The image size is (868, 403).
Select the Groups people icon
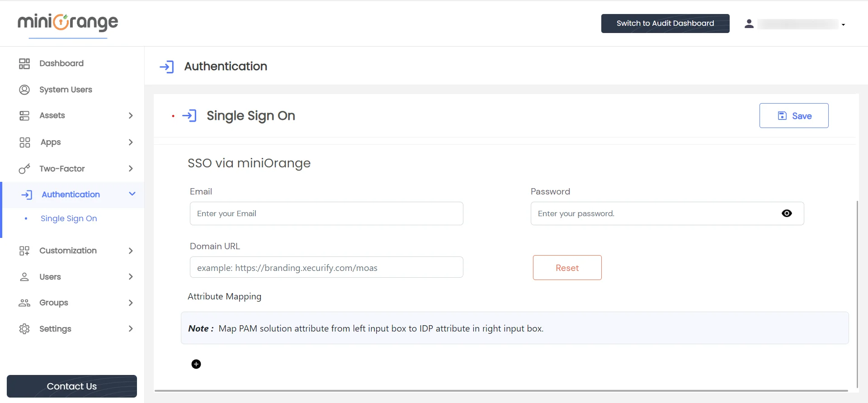click(24, 303)
